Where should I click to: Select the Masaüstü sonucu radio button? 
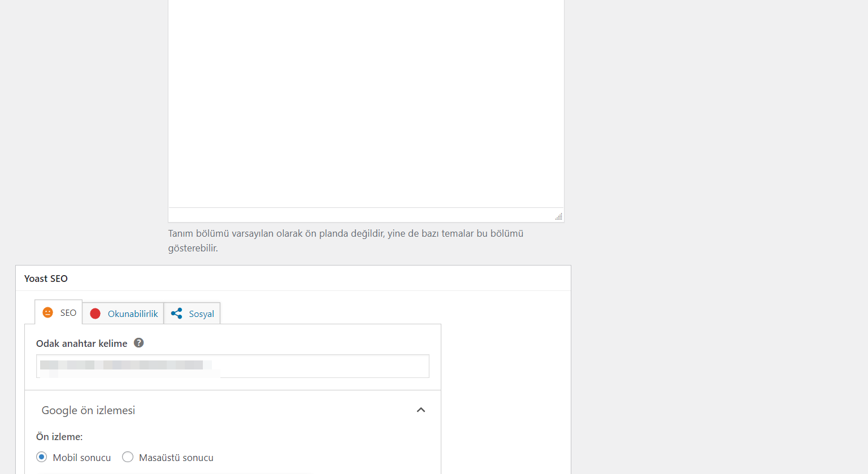[x=128, y=456]
